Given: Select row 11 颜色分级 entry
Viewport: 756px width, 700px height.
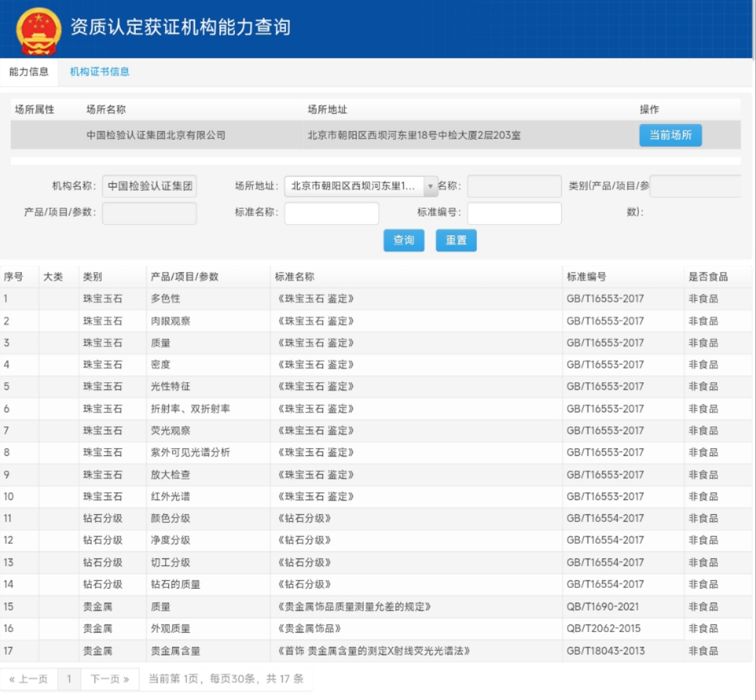Looking at the screenshot, I should coord(170,518).
